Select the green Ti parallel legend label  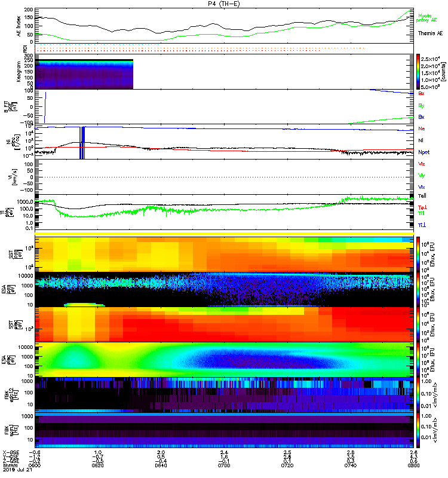[421, 213]
